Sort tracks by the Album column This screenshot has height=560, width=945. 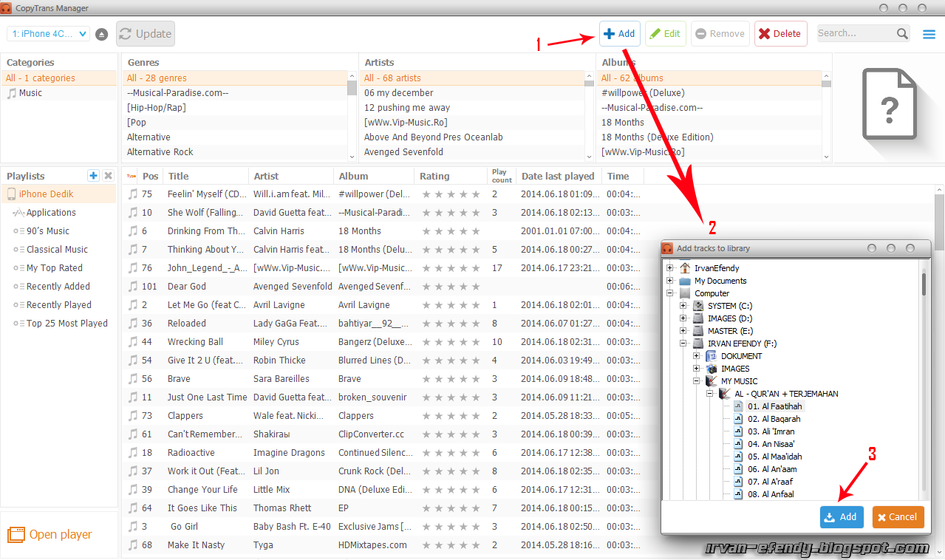374,176
